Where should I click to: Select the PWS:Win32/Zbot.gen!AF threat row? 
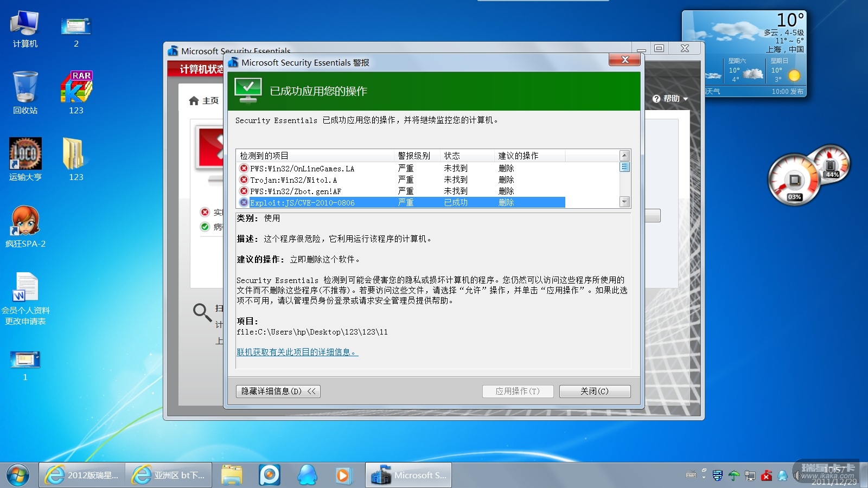click(x=402, y=191)
